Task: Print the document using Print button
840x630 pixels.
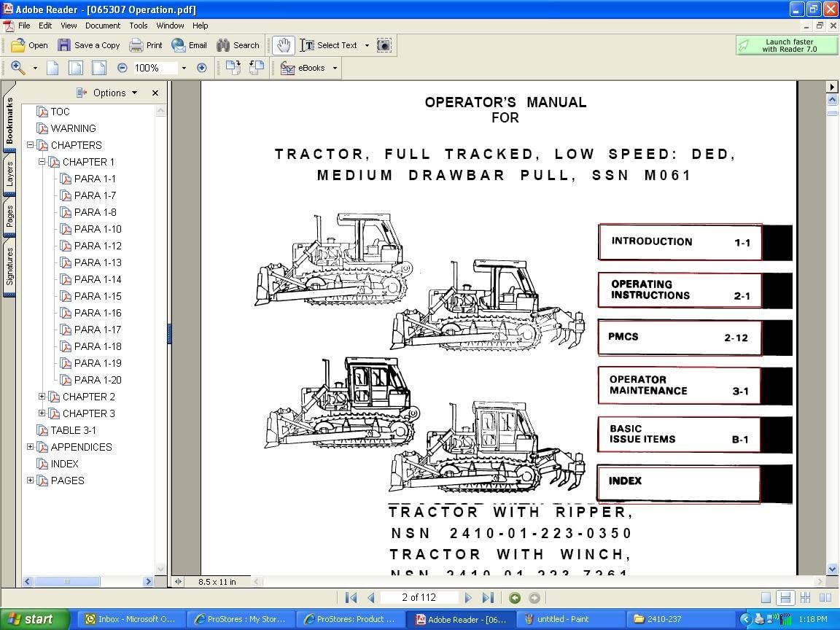Action: (x=146, y=45)
